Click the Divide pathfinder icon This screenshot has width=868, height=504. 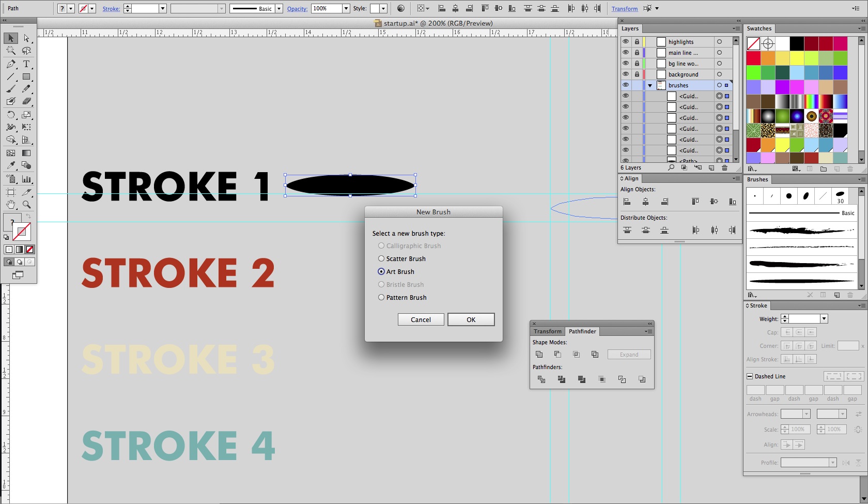541,379
